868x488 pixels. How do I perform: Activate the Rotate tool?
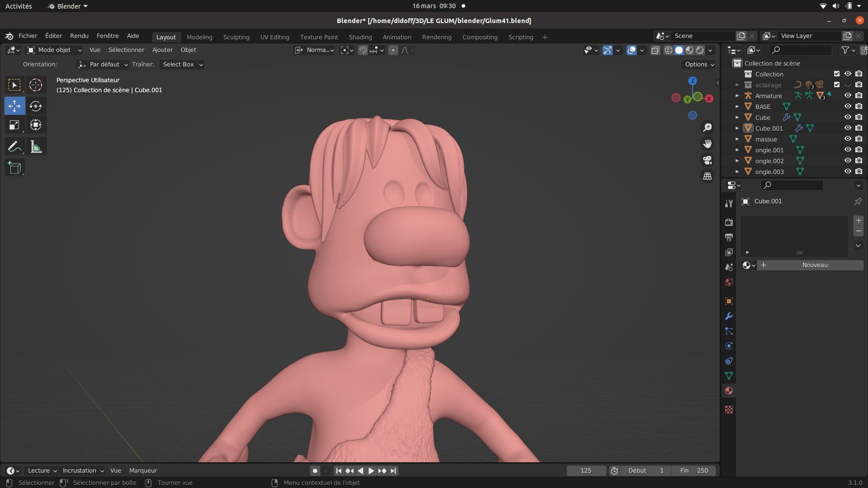[36, 106]
